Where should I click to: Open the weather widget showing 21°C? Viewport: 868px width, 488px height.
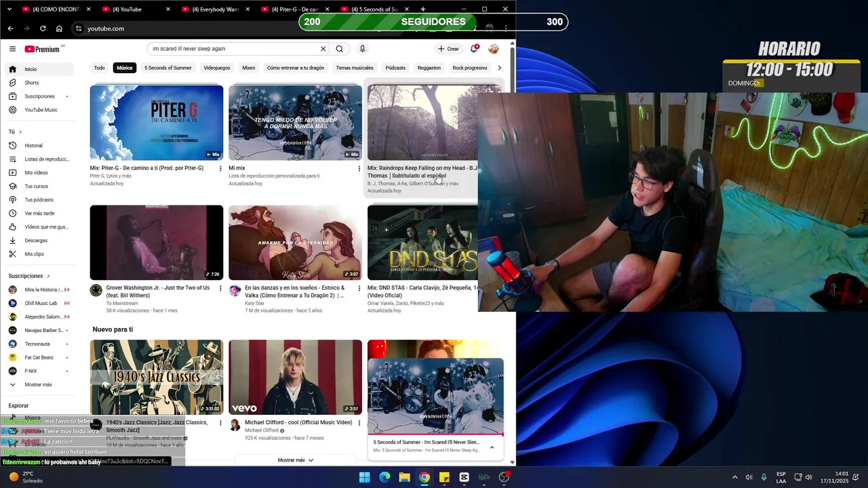(26, 477)
